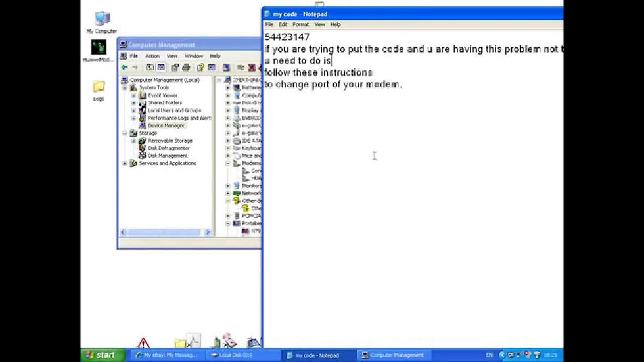Screen dimensions: 644x362
Task: Expand the Local Users and Groups node
Action: point(133,110)
